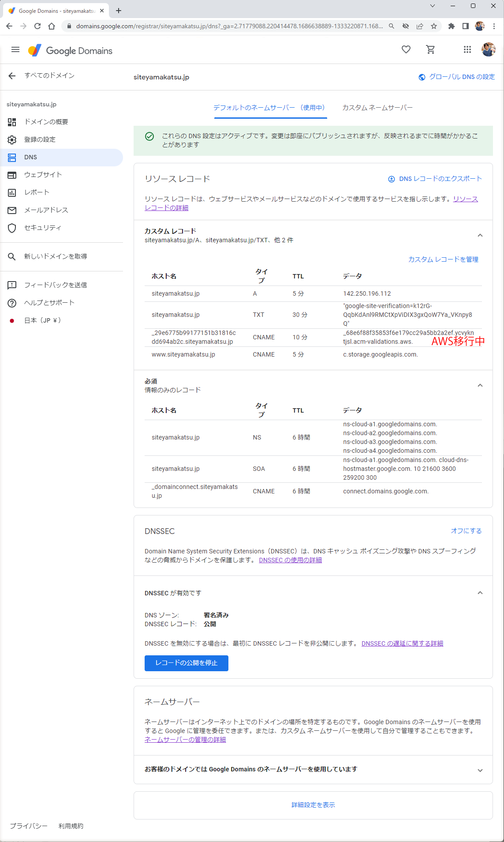Open the Google account avatar menu
Viewport: 504px width, 842px height.
click(488, 50)
